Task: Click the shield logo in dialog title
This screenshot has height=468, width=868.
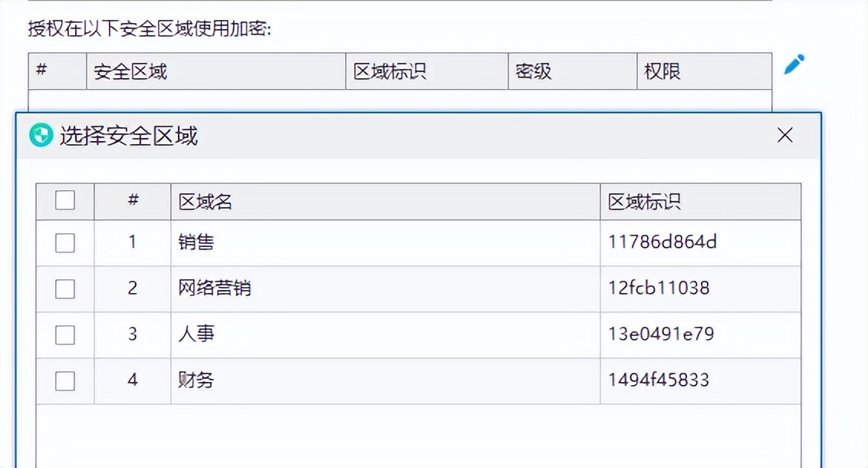Action: tap(41, 135)
